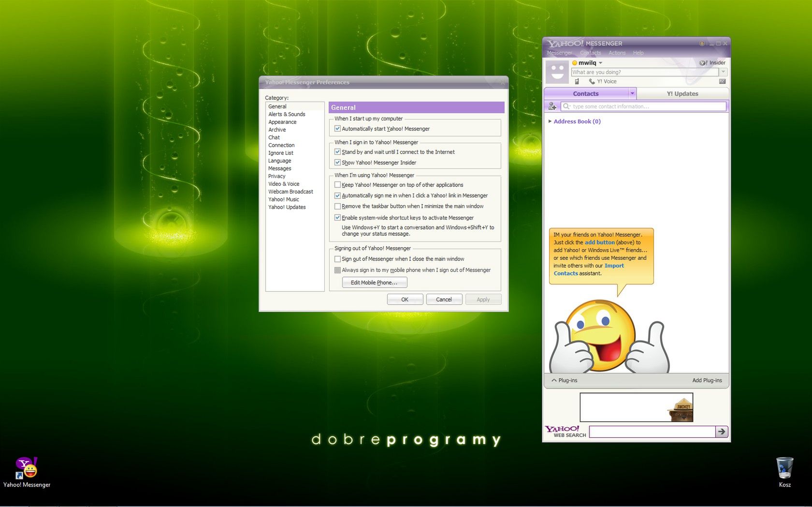
Task: Open the mail envelope icon in Messenger
Action: pos(722,81)
